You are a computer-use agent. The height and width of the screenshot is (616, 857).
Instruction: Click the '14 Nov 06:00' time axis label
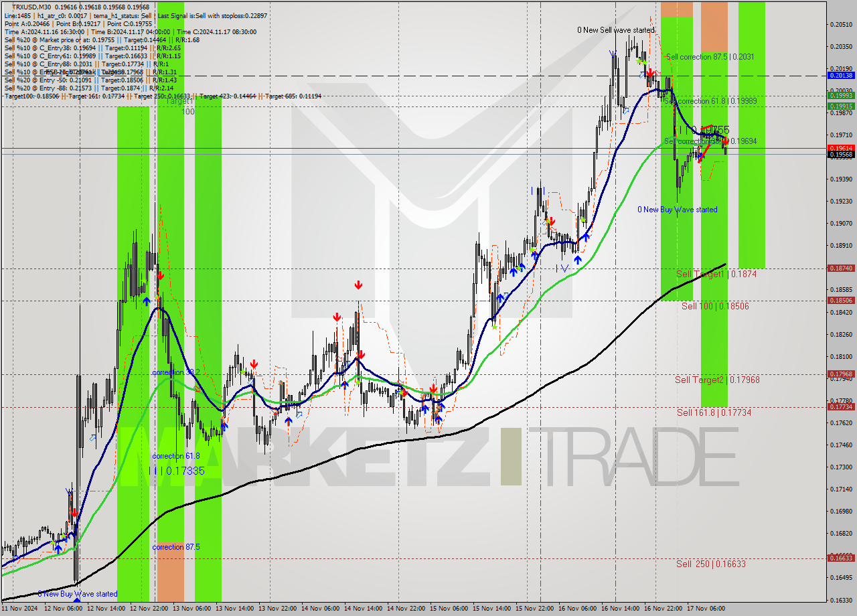point(321,609)
